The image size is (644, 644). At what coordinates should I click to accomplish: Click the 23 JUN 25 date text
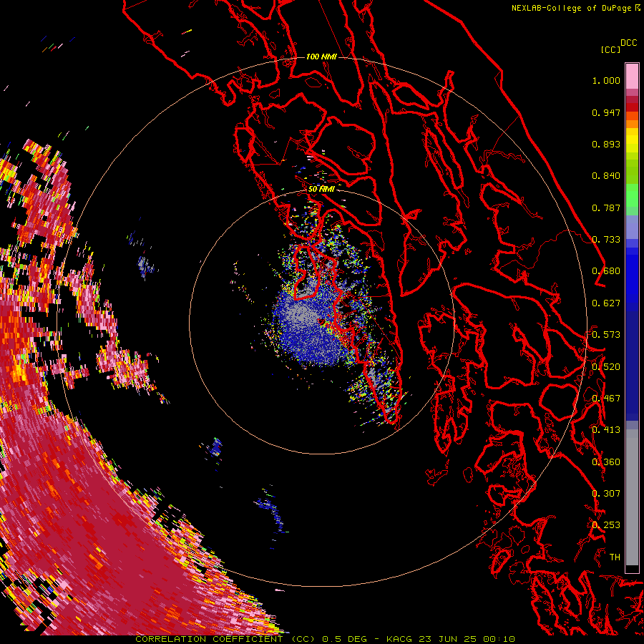pyautogui.click(x=447, y=639)
